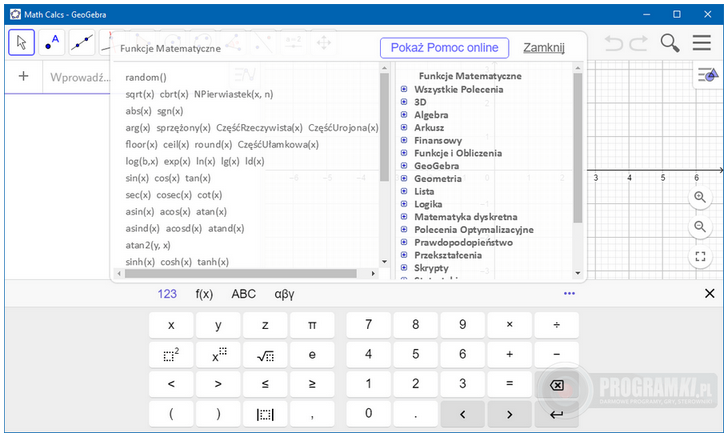Click the Zamknij link to close help

pyautogui.click(x=544, y=48)
